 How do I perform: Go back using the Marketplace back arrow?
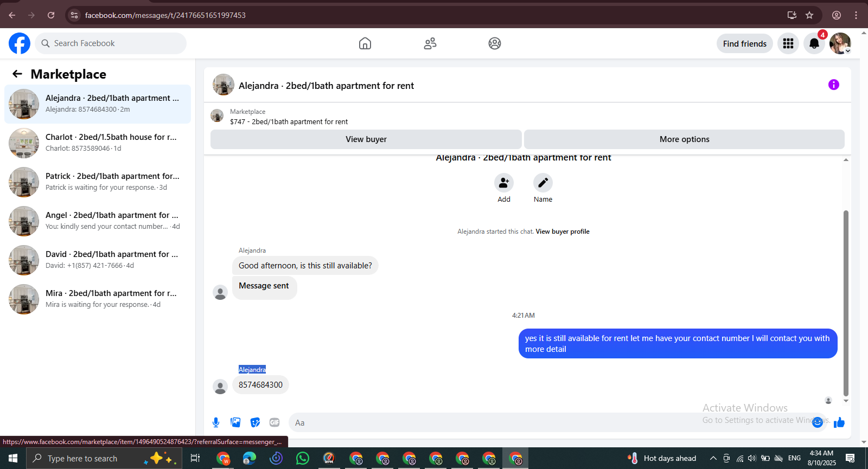click(17, 74)
